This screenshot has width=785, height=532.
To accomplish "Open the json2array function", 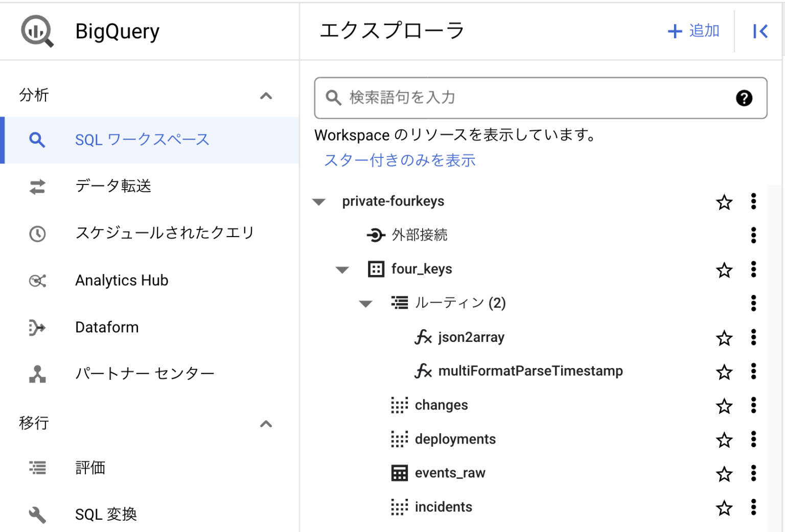I will coord(471,337).
